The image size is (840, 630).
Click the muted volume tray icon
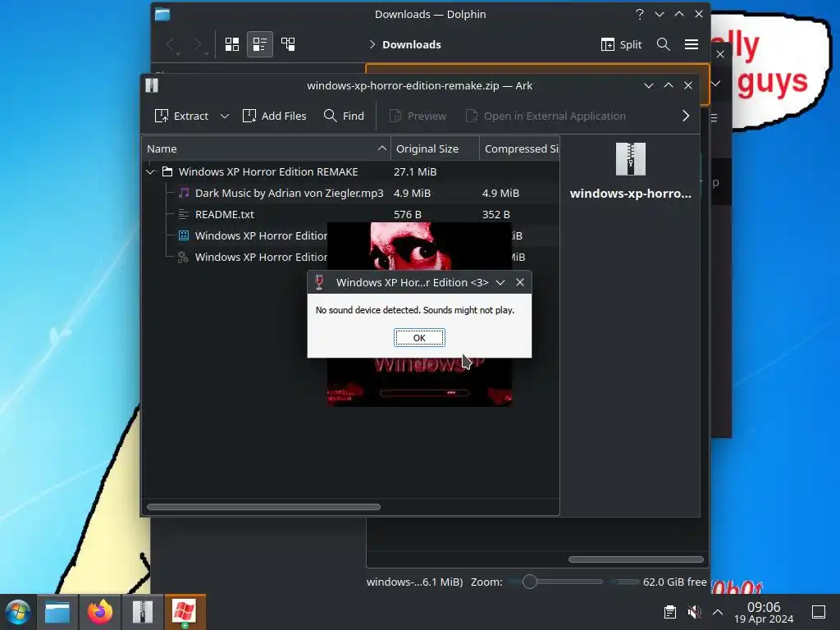pos(694,612)
